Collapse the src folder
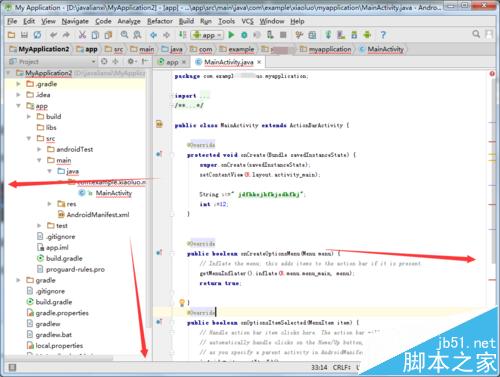The width and height of the screenshot is (500, 377). click(x=29, y=138)
